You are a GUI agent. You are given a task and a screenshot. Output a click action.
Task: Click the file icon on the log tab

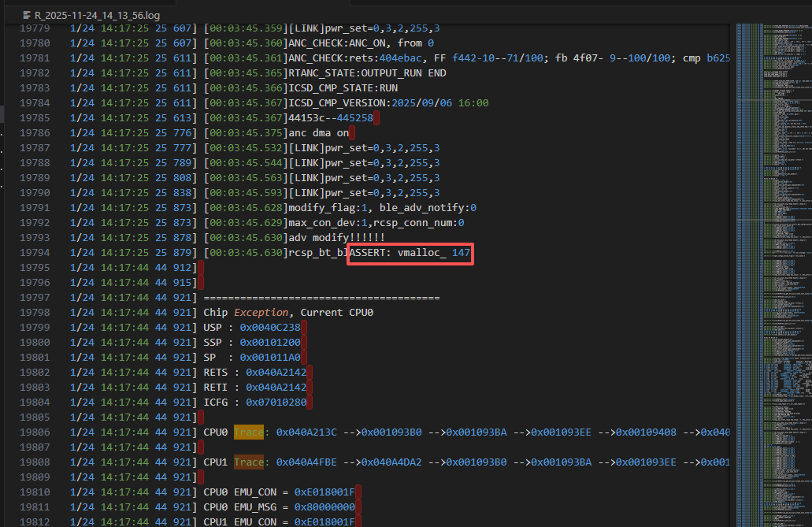point(27,16)
